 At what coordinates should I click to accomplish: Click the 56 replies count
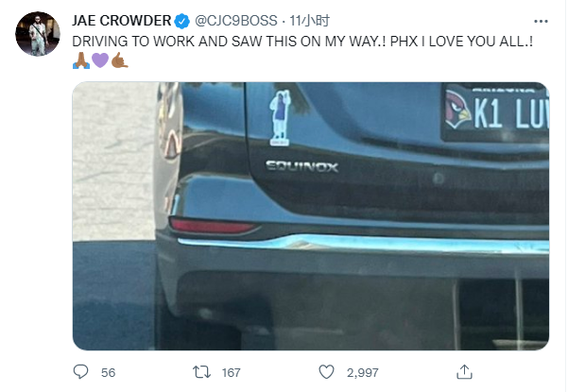(108, 373)
